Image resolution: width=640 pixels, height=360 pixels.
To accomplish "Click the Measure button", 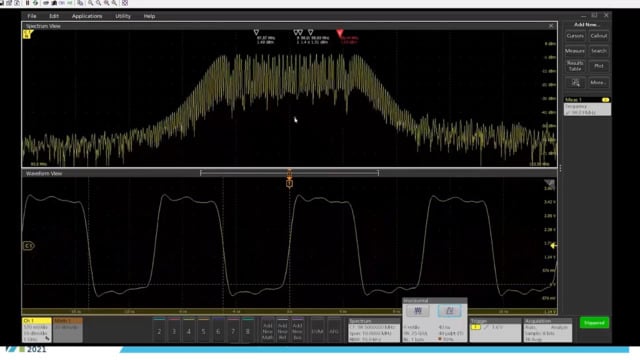I will 575,51.
